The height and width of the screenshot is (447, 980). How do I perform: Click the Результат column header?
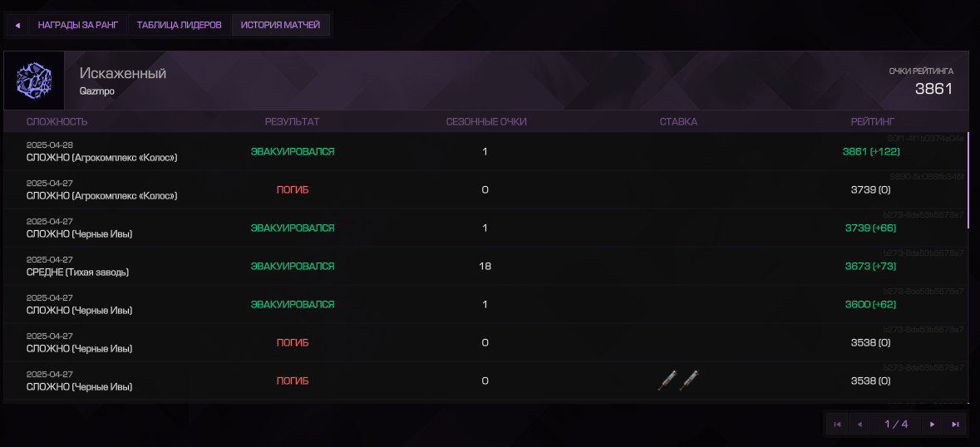(292, 122)
